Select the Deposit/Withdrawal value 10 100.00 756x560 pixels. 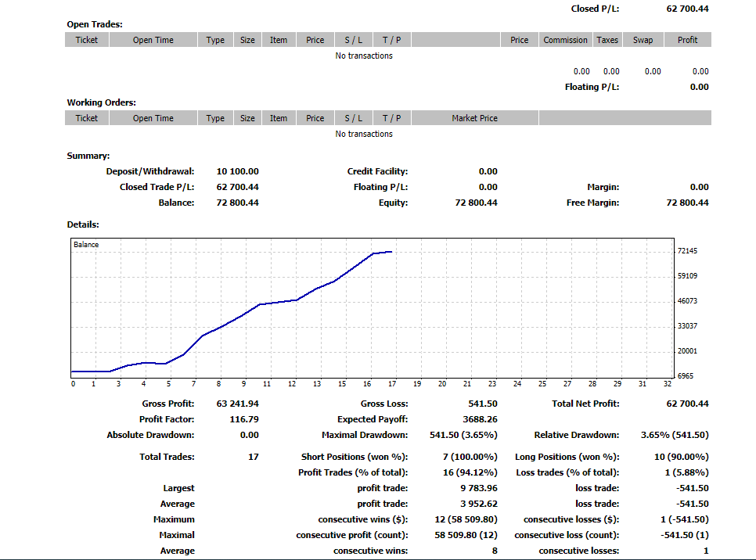click(237, 171)
